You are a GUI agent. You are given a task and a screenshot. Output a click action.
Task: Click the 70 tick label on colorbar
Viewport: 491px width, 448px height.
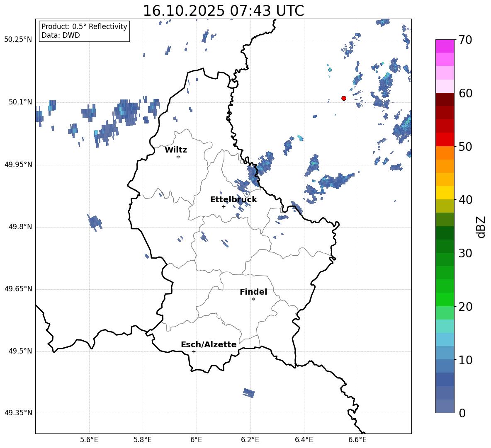[x=465, y=40]
